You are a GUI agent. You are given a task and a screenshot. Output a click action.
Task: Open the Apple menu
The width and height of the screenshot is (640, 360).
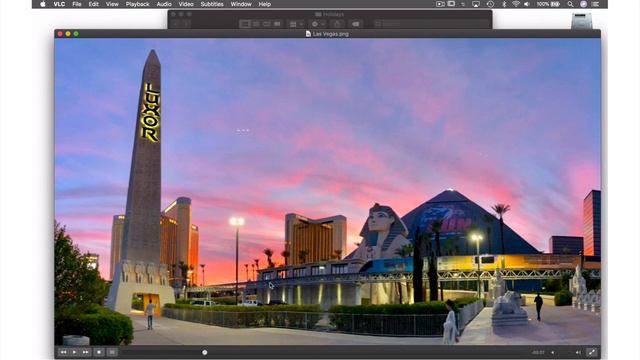43,4
